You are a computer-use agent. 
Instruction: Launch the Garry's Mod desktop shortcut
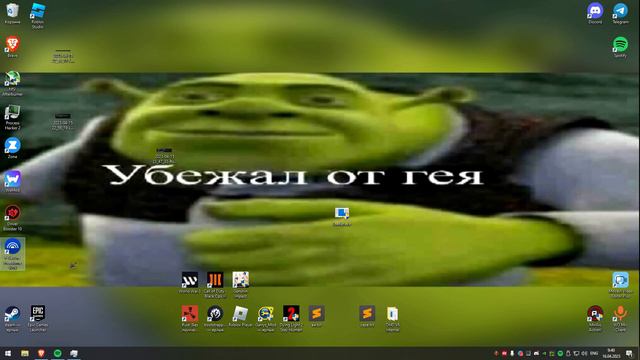click(266, 318)
